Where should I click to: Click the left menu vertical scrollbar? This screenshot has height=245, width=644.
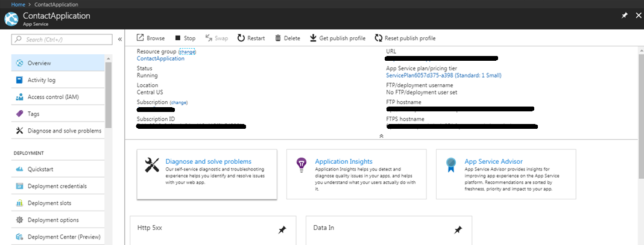[109, 95]
